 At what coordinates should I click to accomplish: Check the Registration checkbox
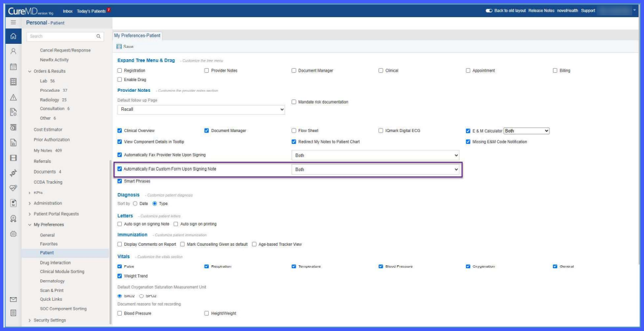[120, 70]
